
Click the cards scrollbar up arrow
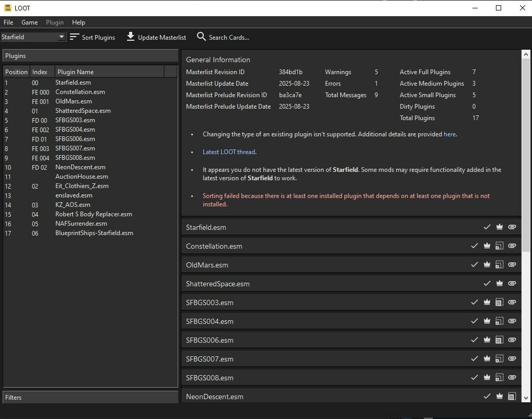coord(526,54)
